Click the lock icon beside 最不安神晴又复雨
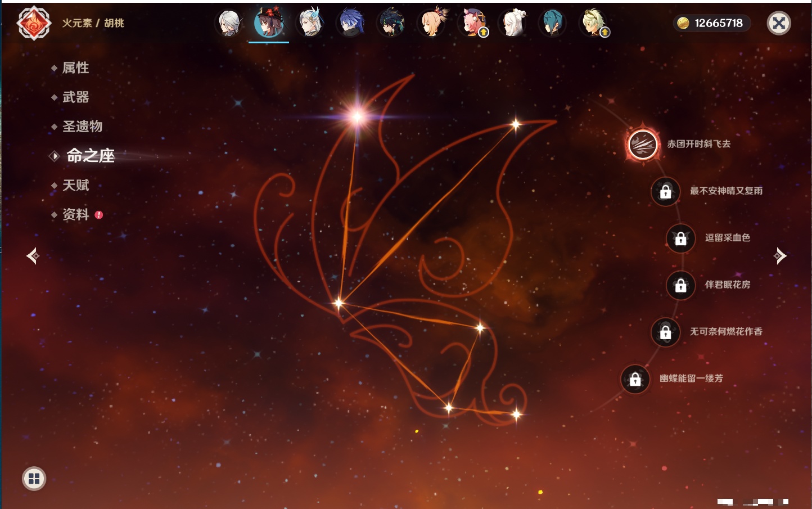Image resolution: width=812 pixels, height=509 pixels. click(x=665, y=191)
